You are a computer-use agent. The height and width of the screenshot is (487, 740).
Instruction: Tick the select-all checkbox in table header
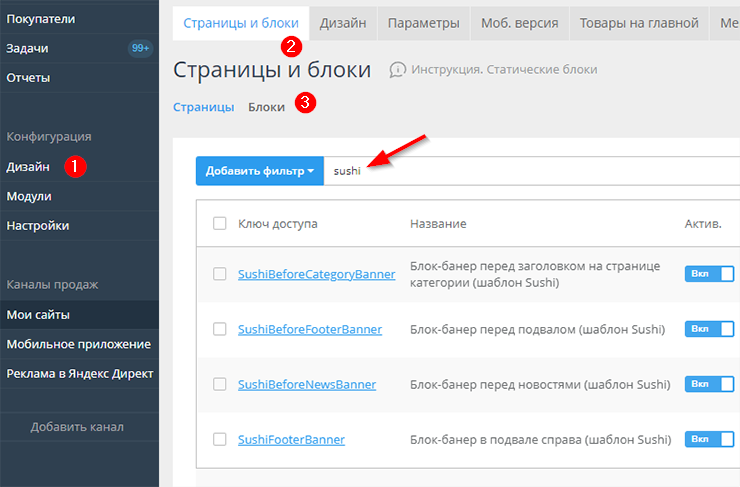[x=220, y=224]
